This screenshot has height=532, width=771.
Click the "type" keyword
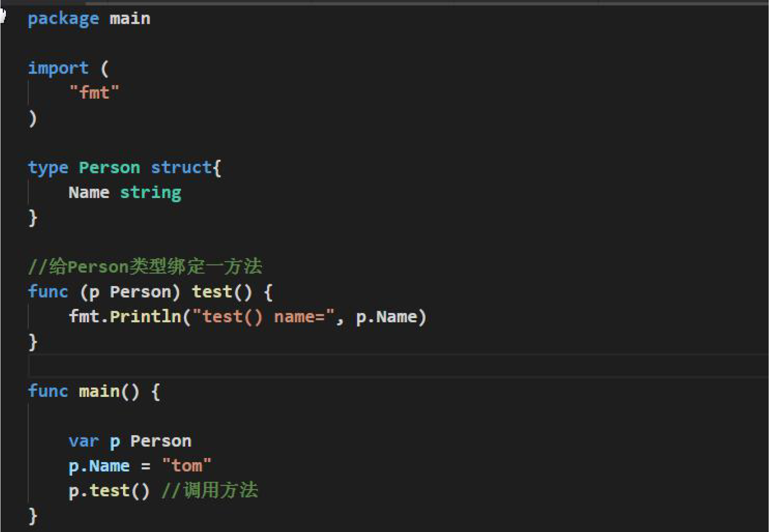point(48,168)
